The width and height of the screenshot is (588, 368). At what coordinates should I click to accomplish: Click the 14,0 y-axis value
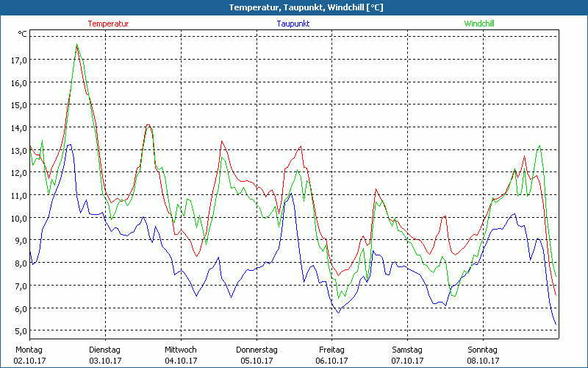(18, 127)
